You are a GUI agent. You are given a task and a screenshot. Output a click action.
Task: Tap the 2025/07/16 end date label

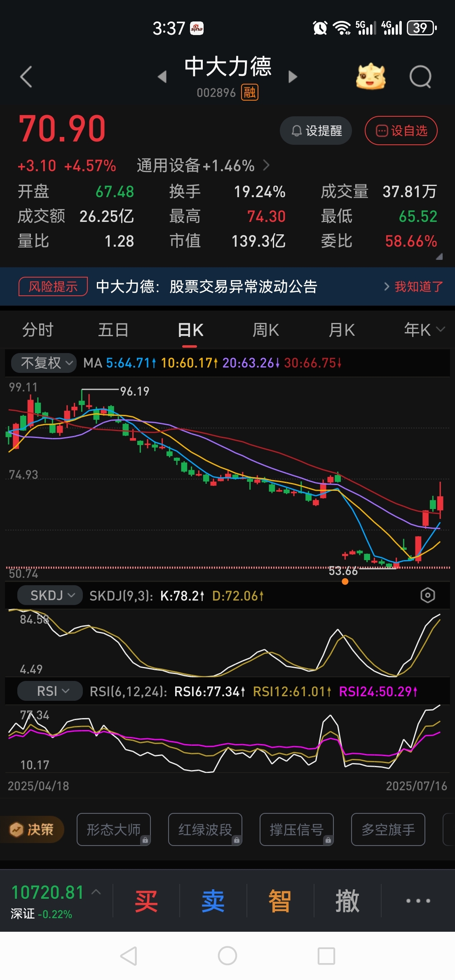[416, 786]
